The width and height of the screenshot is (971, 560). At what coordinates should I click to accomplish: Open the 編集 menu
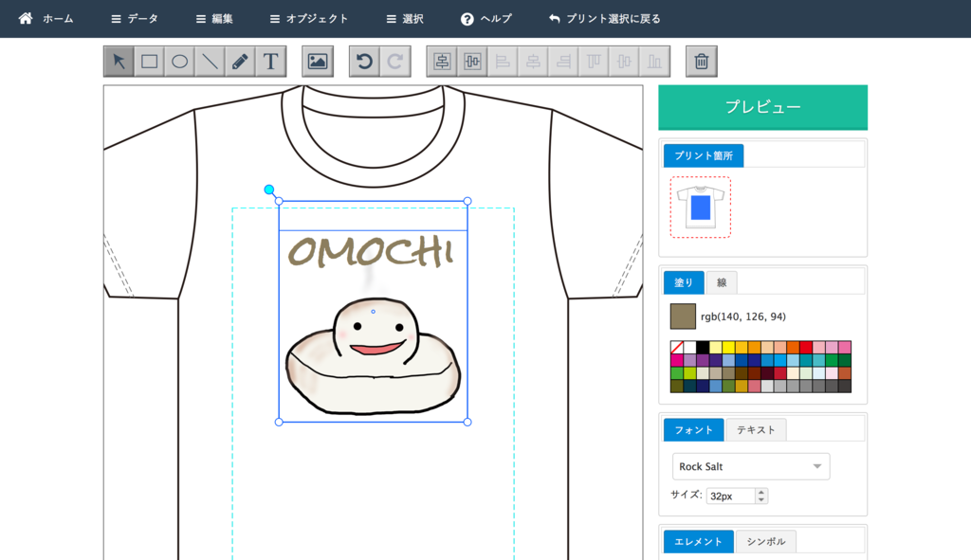214,19
